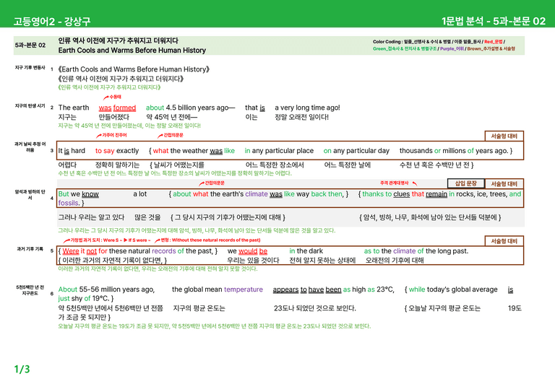Click the page number 1/3
This screenshot has height=392, width=555.
[x=22, y=370]
